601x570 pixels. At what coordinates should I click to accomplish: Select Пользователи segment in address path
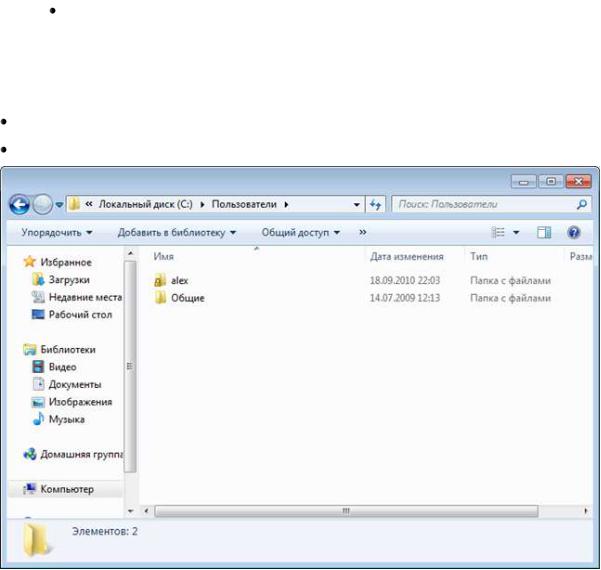tap(244, 204)
